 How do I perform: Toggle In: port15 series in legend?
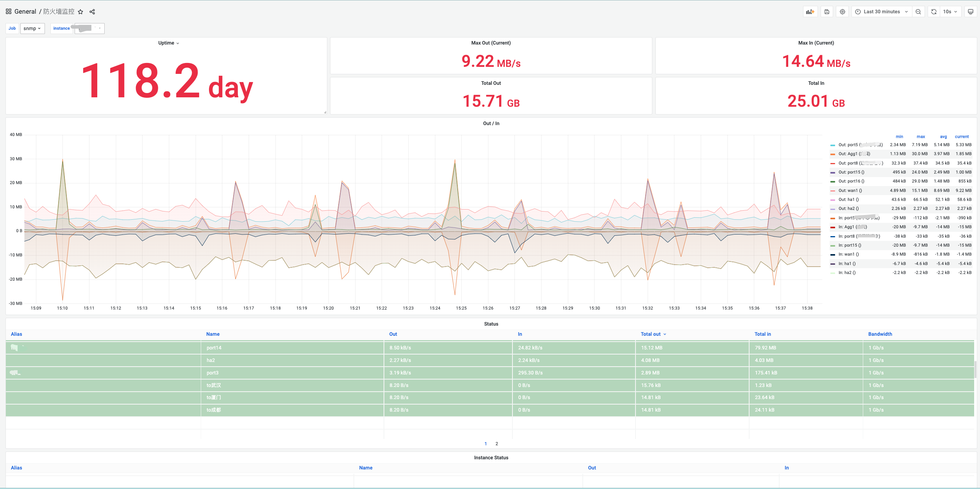coord(850,245)
